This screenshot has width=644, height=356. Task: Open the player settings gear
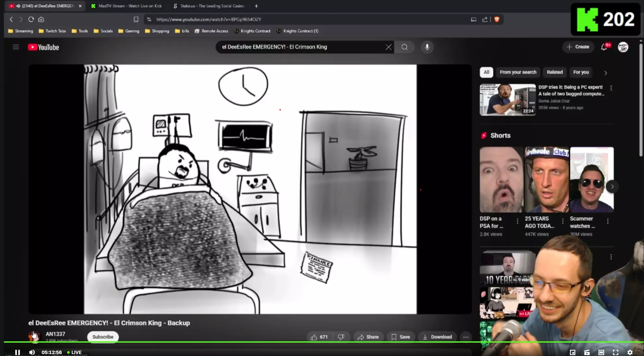tap(631, 352)
